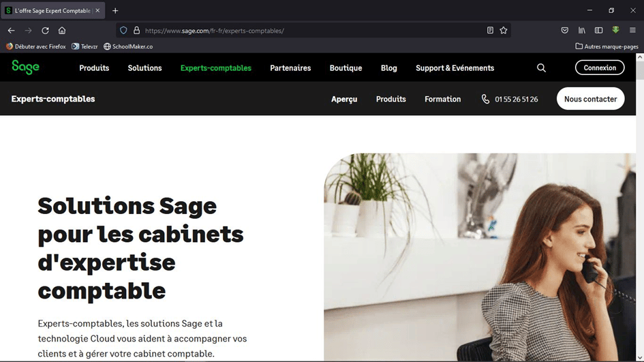Open Débuter avec Firefox bookmark
The image size is (644, 362).
35,46
